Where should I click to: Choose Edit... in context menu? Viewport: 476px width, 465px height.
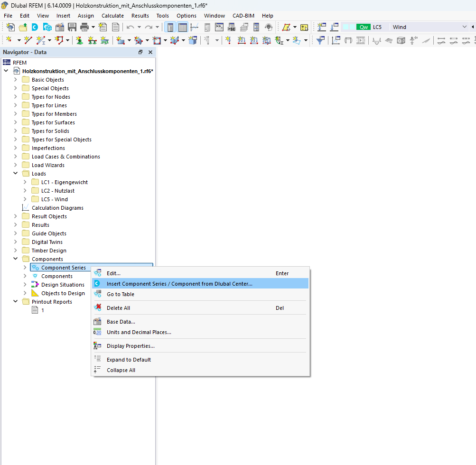click(200, 273)
